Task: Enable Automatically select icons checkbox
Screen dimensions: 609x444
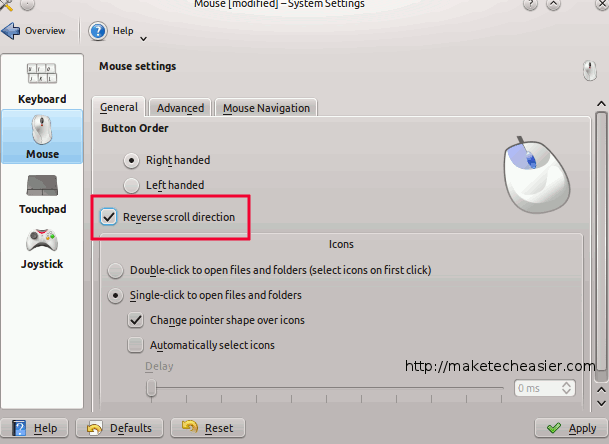Action: pos(136,345)
